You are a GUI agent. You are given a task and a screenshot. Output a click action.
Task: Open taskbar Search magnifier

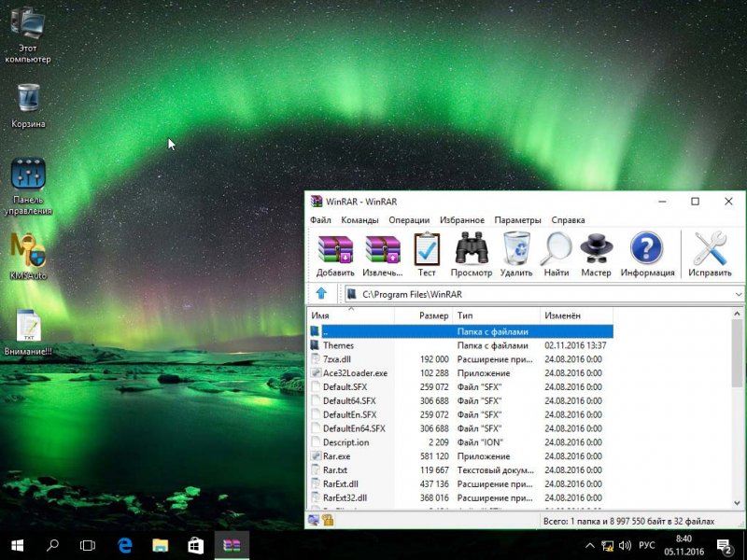52,546
